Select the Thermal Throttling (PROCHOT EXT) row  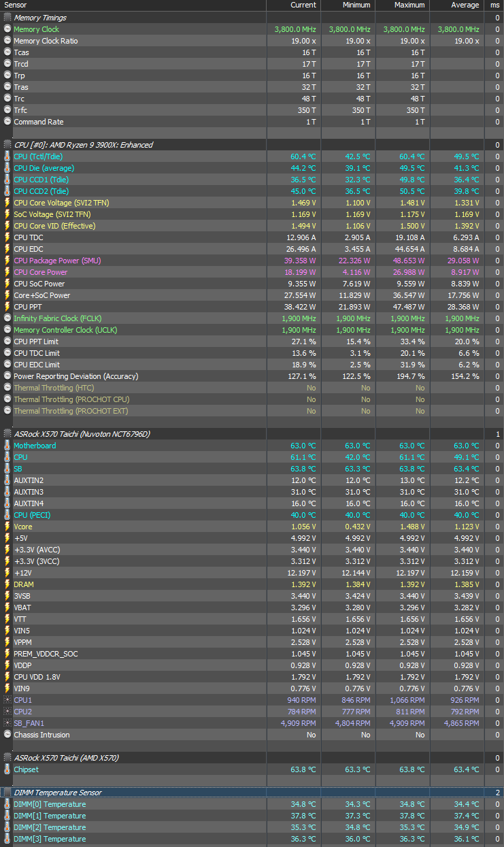(x=252, y=411)
